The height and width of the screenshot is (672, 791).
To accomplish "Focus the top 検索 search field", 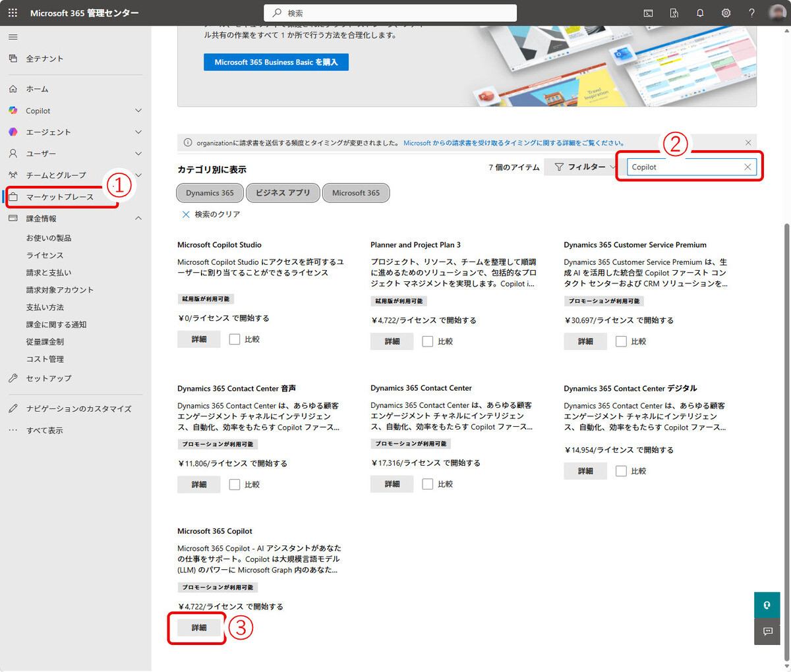I will pos(390,13).
